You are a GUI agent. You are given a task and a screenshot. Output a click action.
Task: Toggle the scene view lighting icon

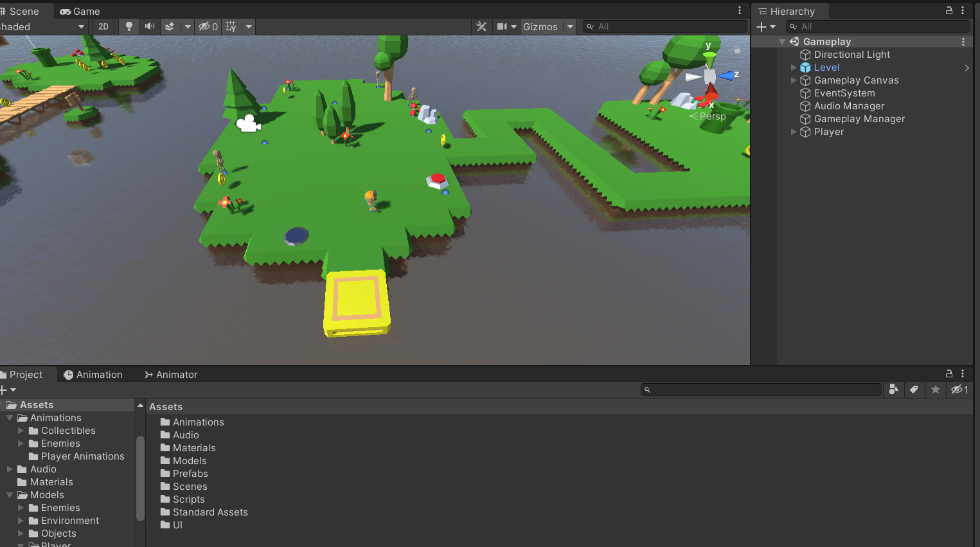point(129,26)
